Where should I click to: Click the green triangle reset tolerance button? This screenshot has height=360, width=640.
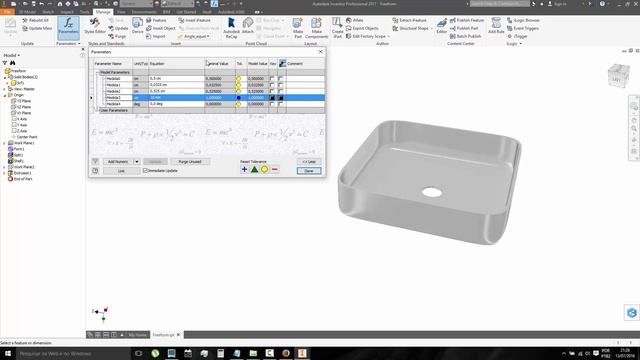tap(254, 169)
